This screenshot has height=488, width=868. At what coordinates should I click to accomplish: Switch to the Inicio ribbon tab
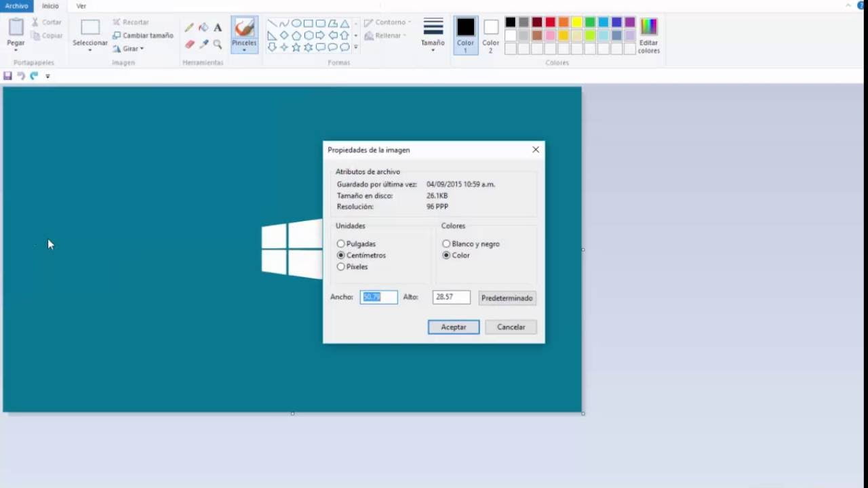(50, 5)
